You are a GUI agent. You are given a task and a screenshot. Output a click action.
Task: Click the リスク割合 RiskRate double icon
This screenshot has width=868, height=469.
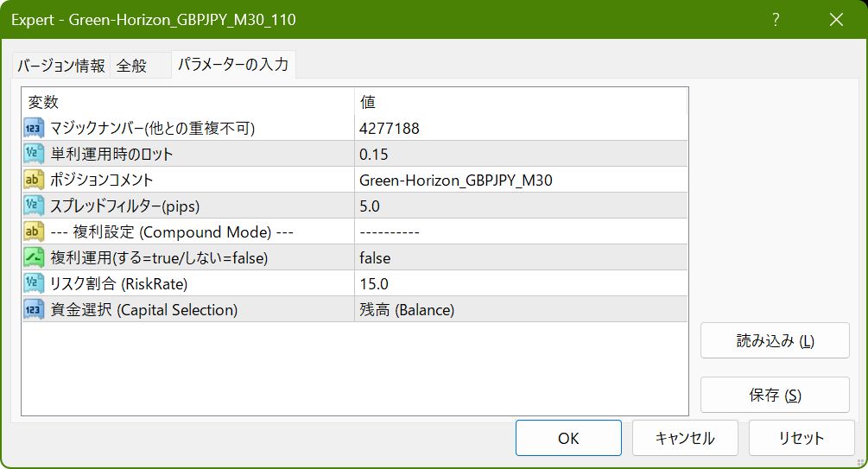34,283
